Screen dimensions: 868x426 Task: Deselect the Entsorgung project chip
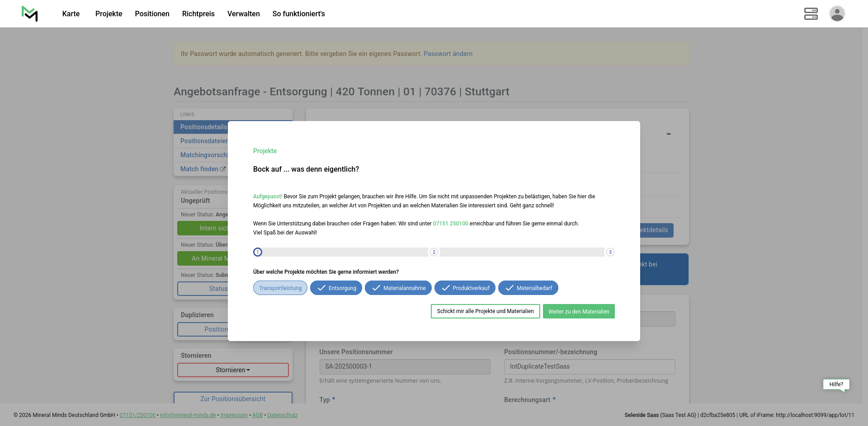pos(336,288)
